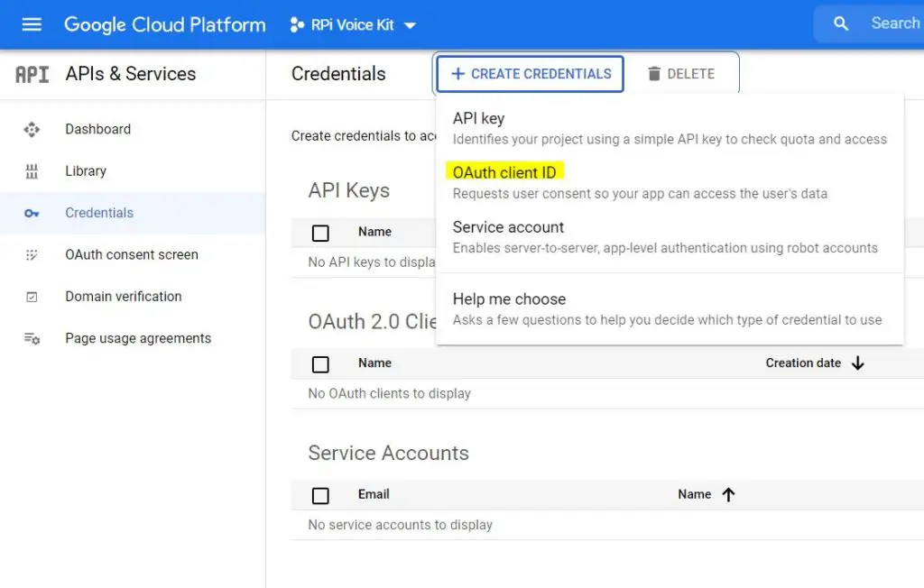The height and width of the screenshot is (588, 924).
Task: Open the OAuth consent screen page
Action: [132, 254]
